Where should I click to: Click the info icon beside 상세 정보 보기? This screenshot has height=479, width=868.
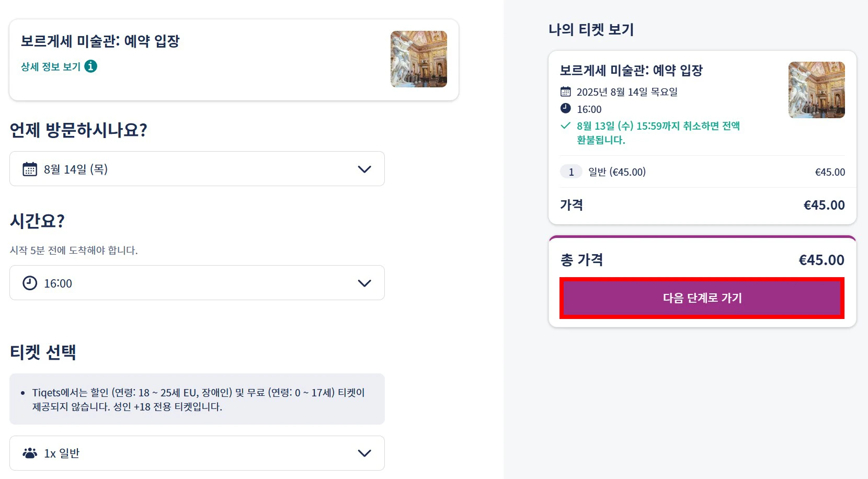pyautogui.click(x=90, y=66)
